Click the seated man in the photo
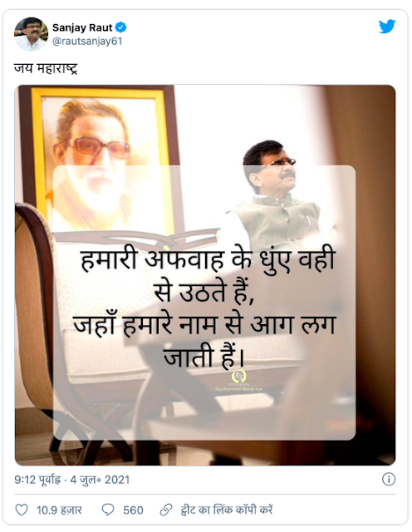 click(x=277, y=196)
